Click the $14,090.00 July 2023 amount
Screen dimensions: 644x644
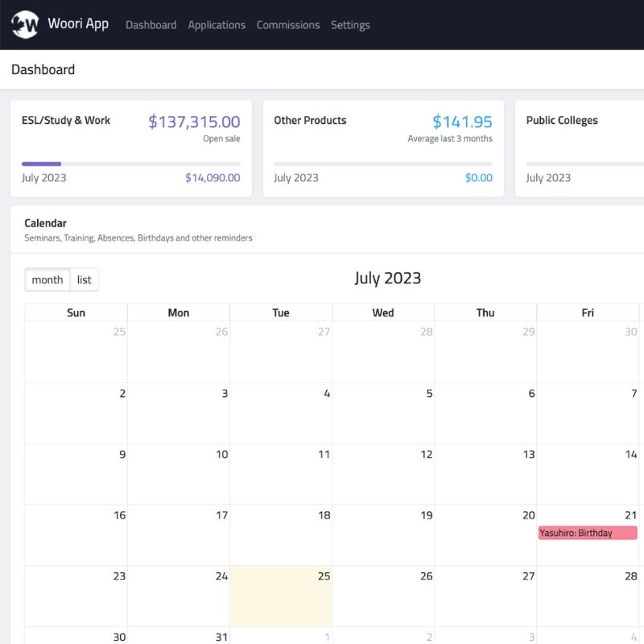click(x=213, y=178)
